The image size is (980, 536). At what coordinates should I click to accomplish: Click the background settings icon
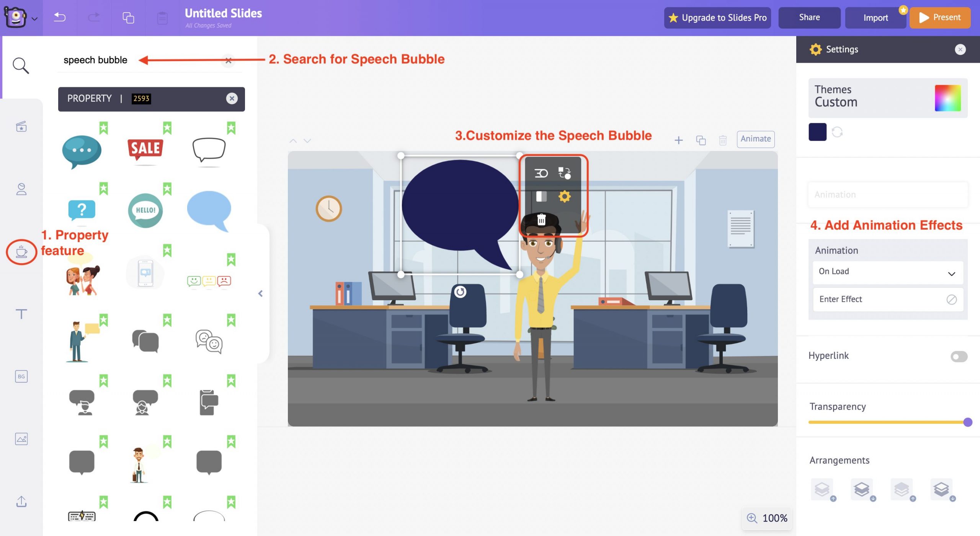[x=21, y=376]
